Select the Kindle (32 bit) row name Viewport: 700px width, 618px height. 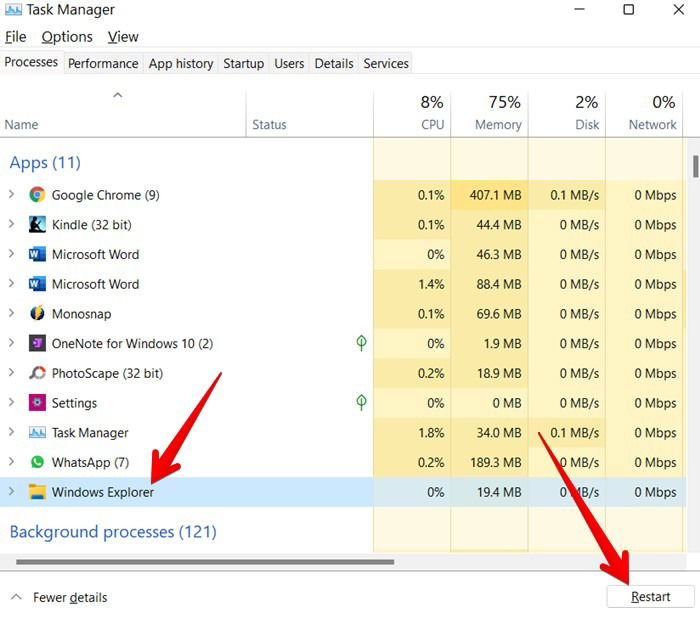[92, 225]
